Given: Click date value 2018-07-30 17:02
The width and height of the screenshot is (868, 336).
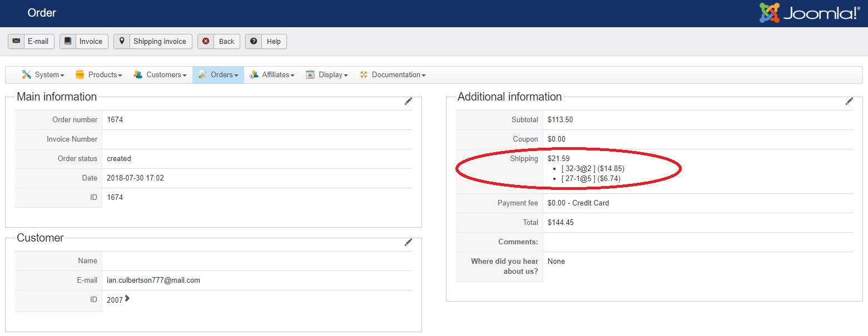Looking at the screenshot, I should pos(135,178).
